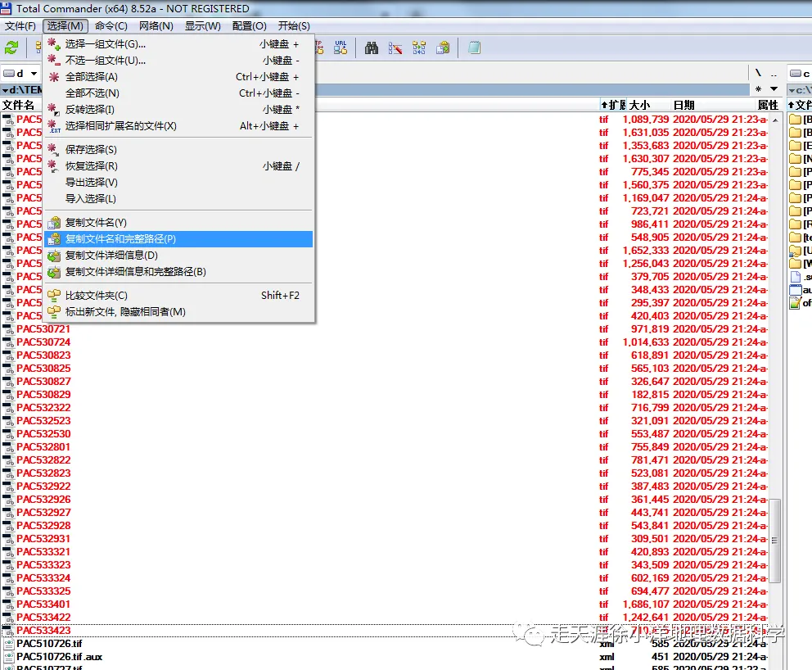
Task: Click size value 1,089,739 in first row
Action: click(646, 120)
